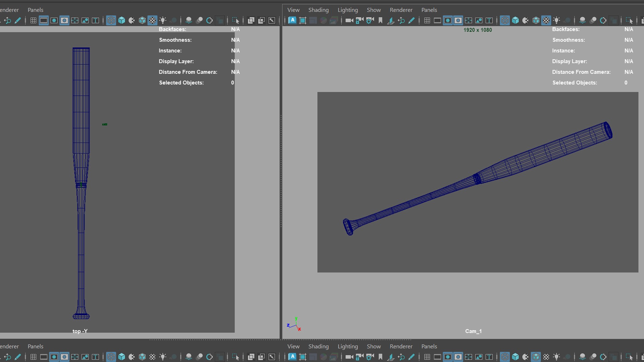Click Select Camera icon in Cam_1 panel
The width and height of the screenshot is (644, 362).
click(349, 20)
